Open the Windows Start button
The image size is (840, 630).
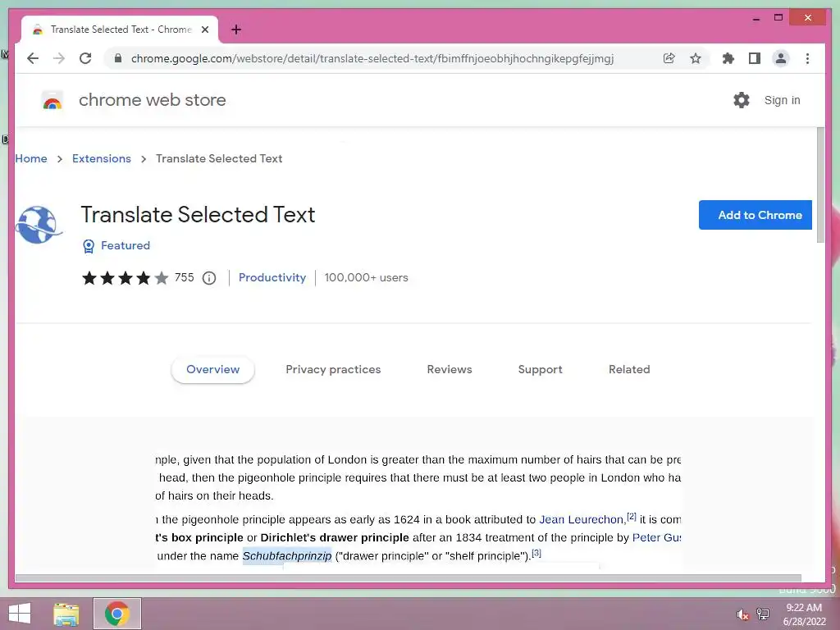click(20, 614)
